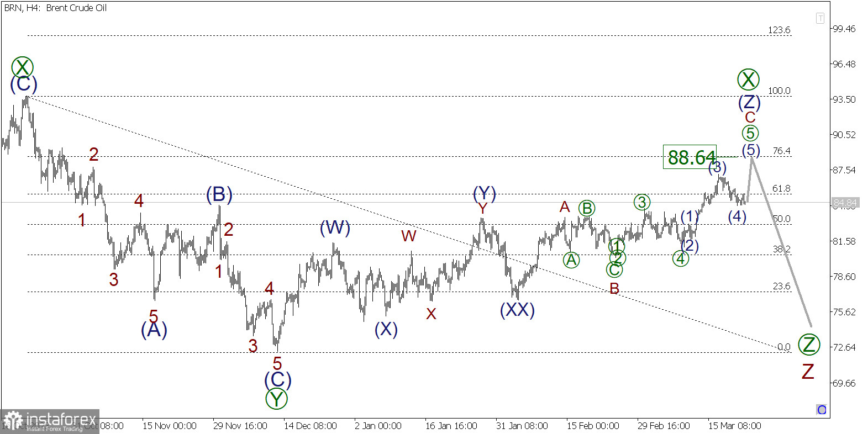Image resolution: width=868 pixels, height=434 pixels.
Task: Click the small T icon at top right
Action: [820, 18]
